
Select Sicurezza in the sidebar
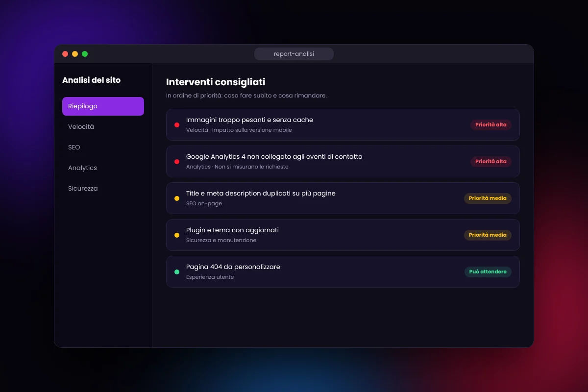[103, 189]
